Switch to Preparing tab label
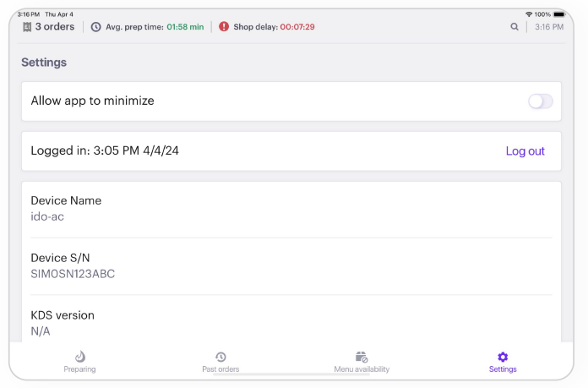The width and height of the screenshot is (588, 388). click(x=79, y=369)
